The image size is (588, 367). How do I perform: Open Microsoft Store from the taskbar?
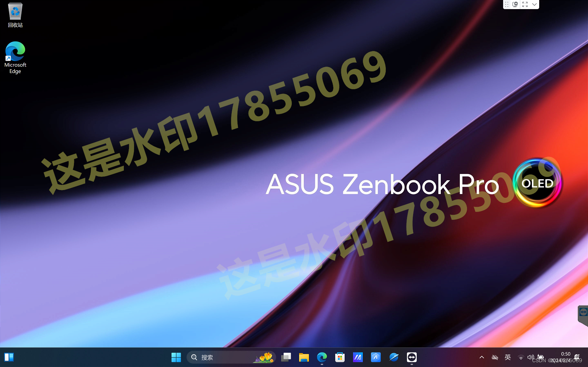click(340, 358)
